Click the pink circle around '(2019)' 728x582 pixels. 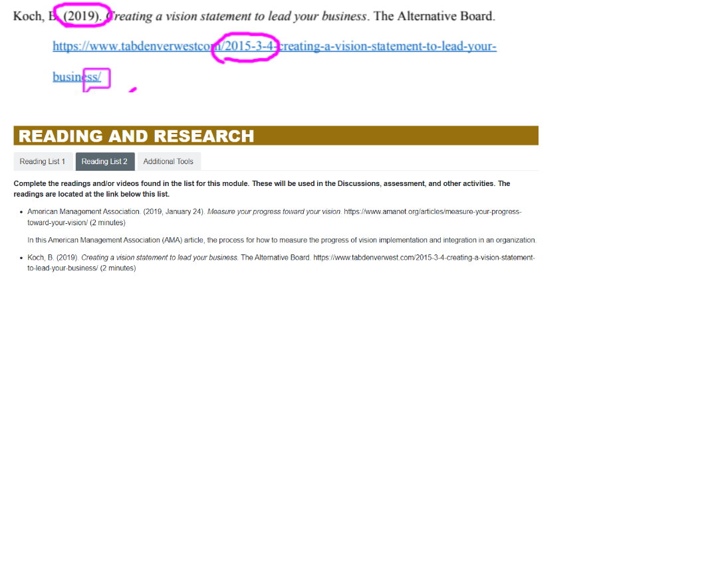(x=82, y=15)
